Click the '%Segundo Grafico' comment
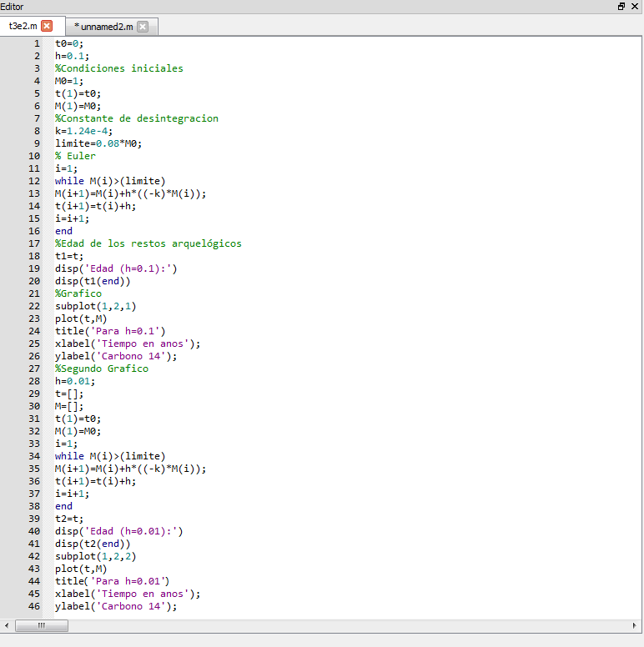Viewport: 644px width, 647px height. 102,369
